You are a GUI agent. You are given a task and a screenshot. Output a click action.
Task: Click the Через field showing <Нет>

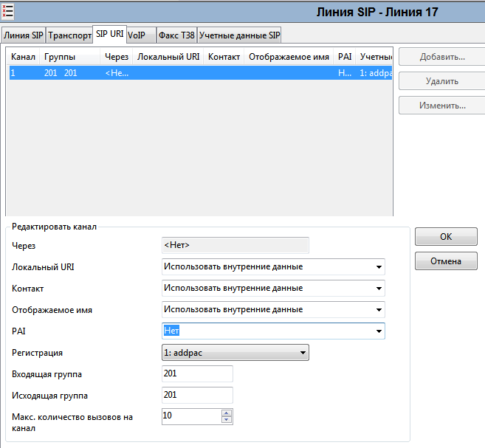235,245
